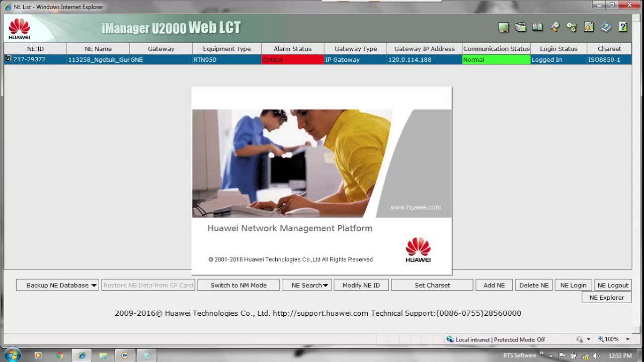Click the red Critical alarm status cell
The height and width of the screenshot is (362, 644).
coord(292,59)
